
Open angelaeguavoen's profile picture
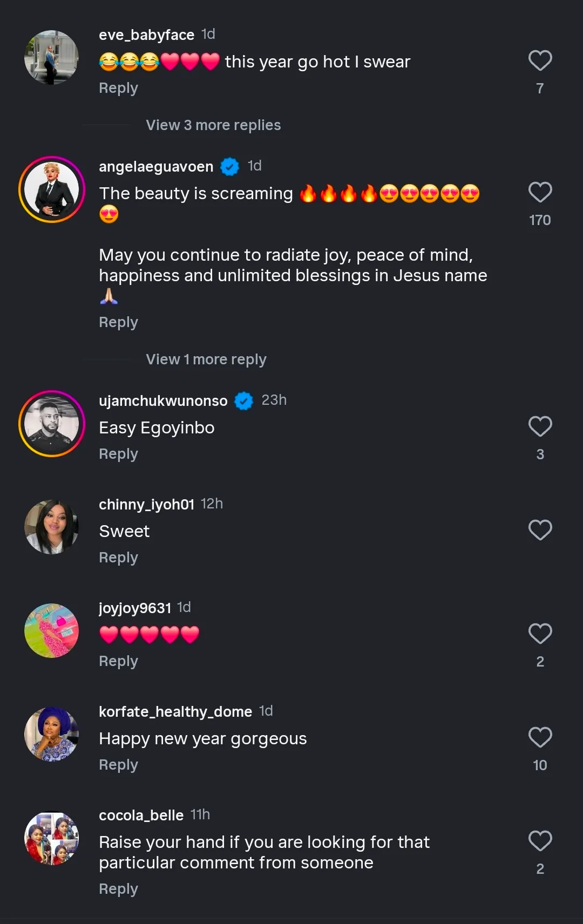click(52, 189)
